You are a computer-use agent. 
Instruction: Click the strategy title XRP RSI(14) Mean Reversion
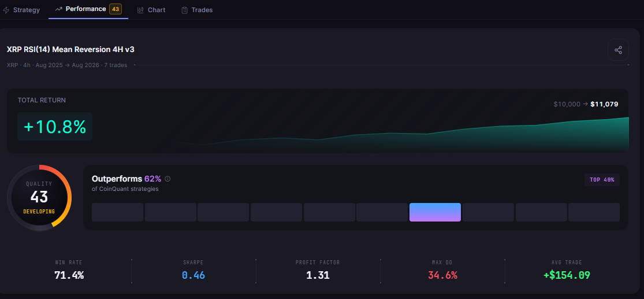tap(70, 50)
